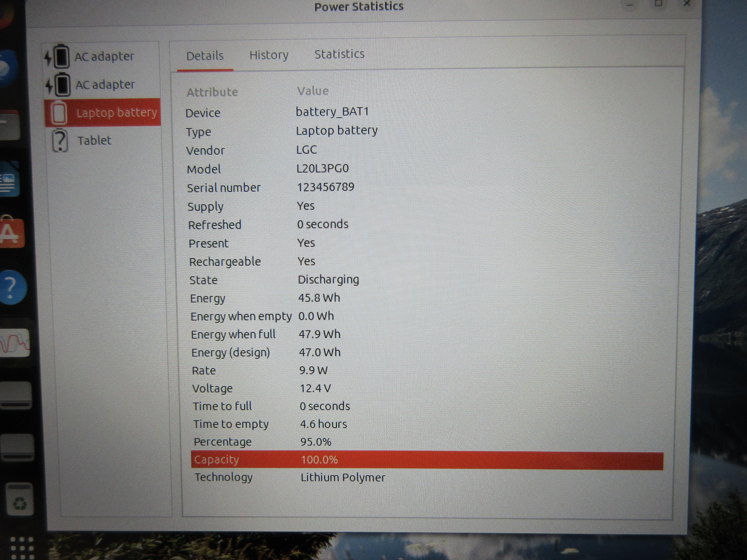Open the History tab
The height and width of the screenshot is (560, 747).
click(269, 55)
